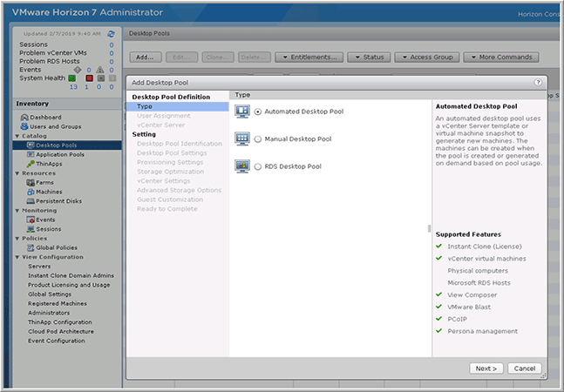Open the Access Group dropdown
Image resolution: width=564 pixels, height=392 pixels.
[x=426, y=57]
